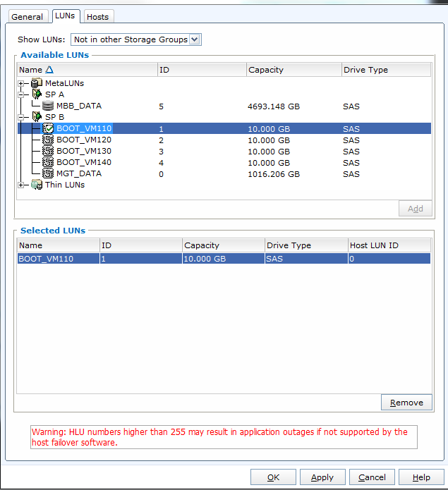Click the Apply button
Image resolution: width=448 pixels, height=490 pixels.
coord(322,477)
